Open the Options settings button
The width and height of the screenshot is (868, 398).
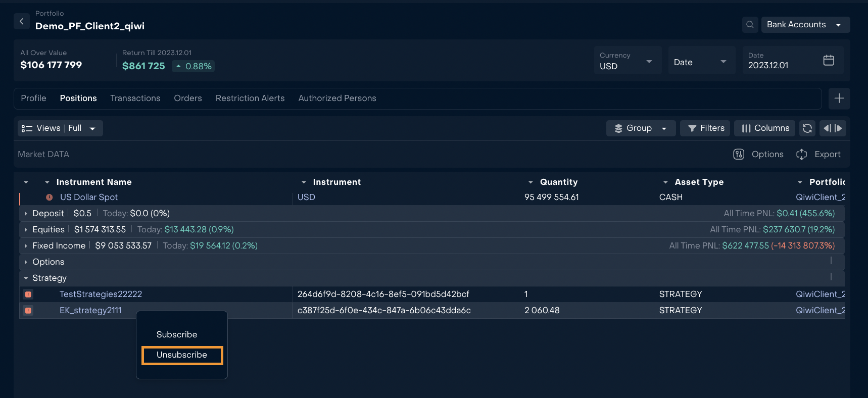click(x=758, y=155)
